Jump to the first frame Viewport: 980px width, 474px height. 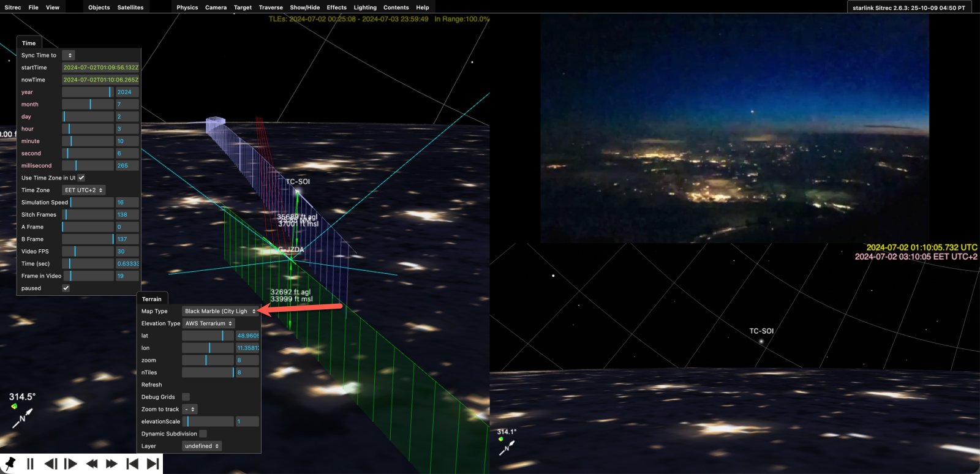point(132,464)
